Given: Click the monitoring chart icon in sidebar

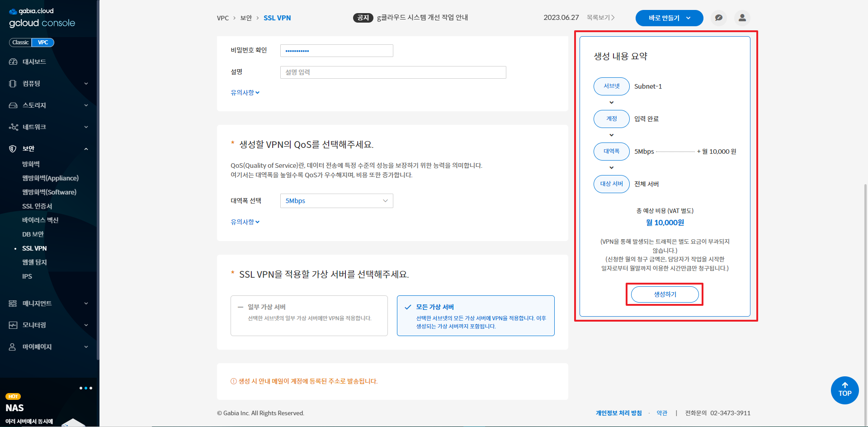Looking at the screenshot, I should point(13,325).
